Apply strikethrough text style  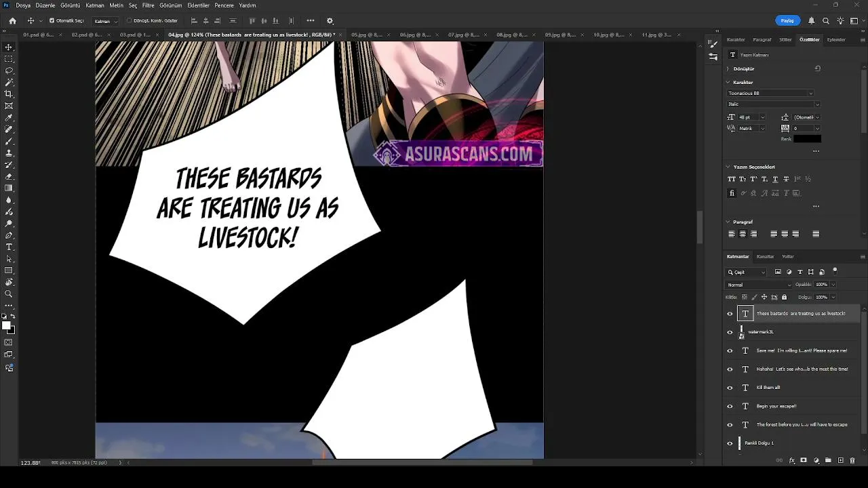click(x=786, y=179)
